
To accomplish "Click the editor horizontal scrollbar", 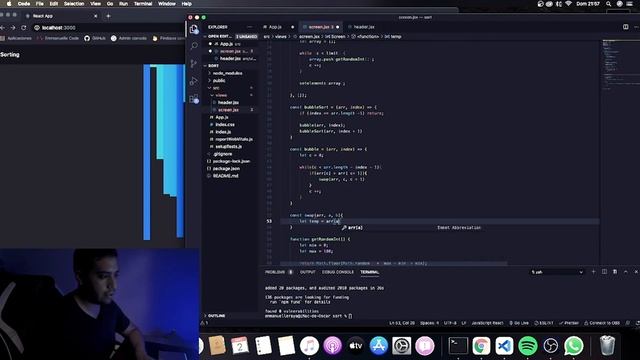I will tap(394, 264).
